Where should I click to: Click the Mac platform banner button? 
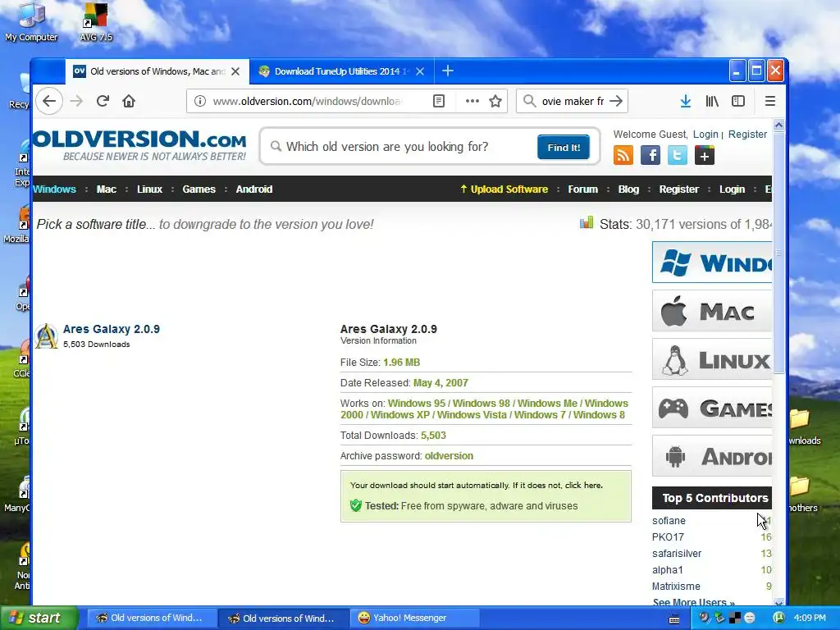coord(712,311)
